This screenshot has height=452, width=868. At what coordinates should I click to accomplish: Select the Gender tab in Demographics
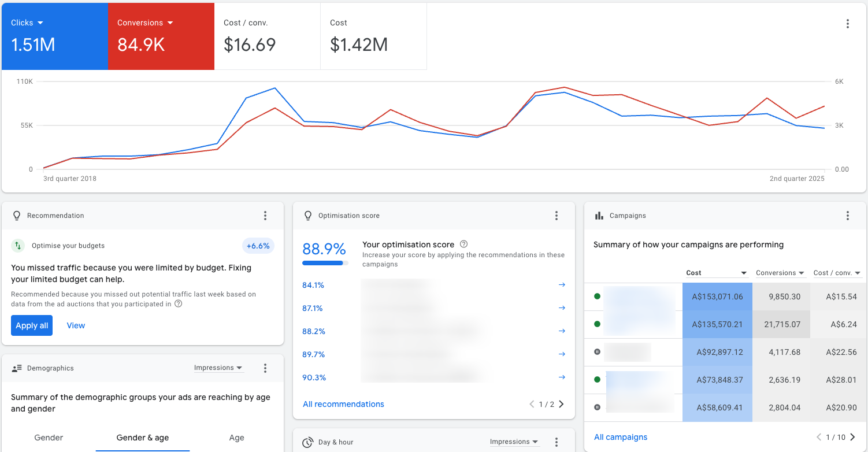click(x=49, y=438)
